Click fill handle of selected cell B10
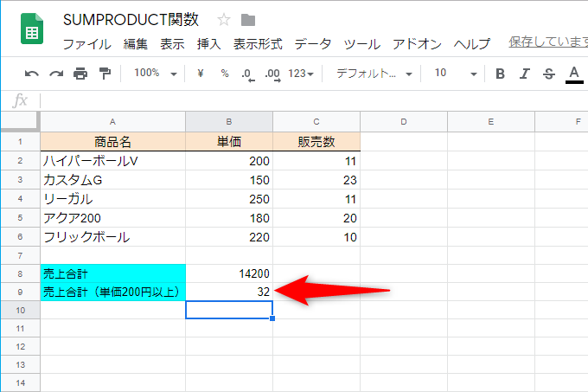 [x=272, y=318]
